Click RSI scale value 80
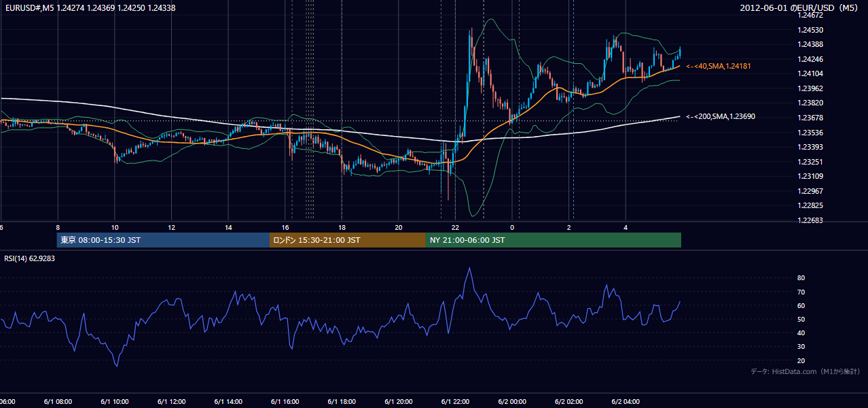 801,278
